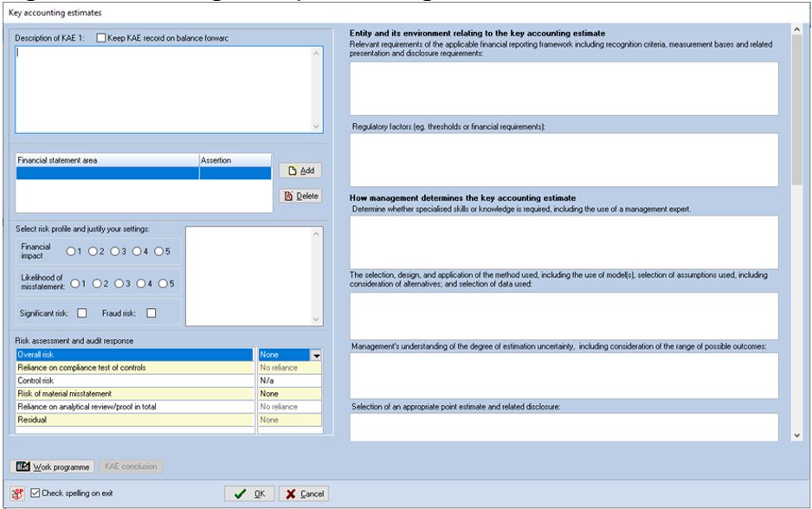Open the Work programme button
Image resolution: width=812 pixels, height=509 pixels.
(x=52, y=467)
